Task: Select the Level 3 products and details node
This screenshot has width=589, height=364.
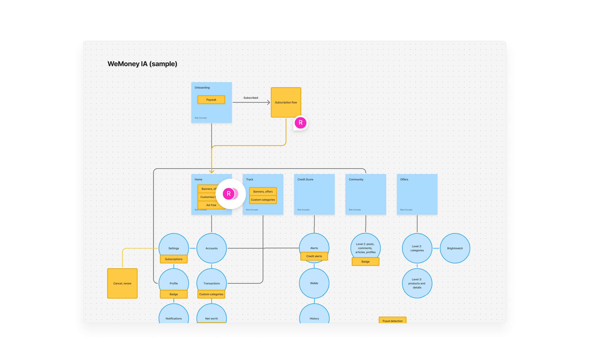Action: [x=417, y=283]
